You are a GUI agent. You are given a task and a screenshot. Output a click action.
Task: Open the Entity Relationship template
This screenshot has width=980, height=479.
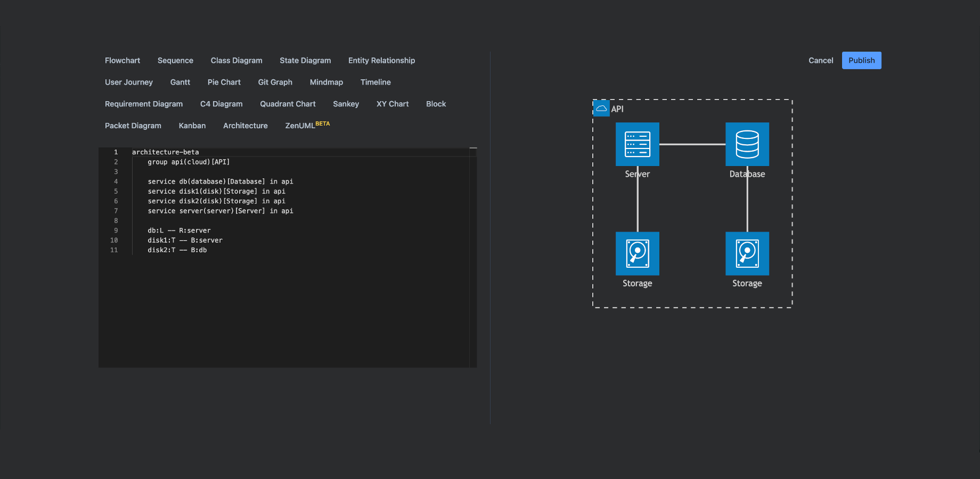[381, 61]
